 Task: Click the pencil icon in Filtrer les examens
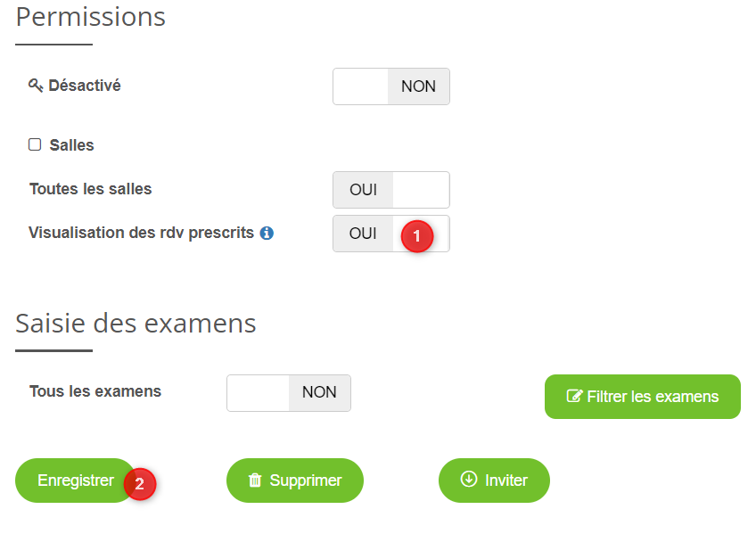(574, 397)
